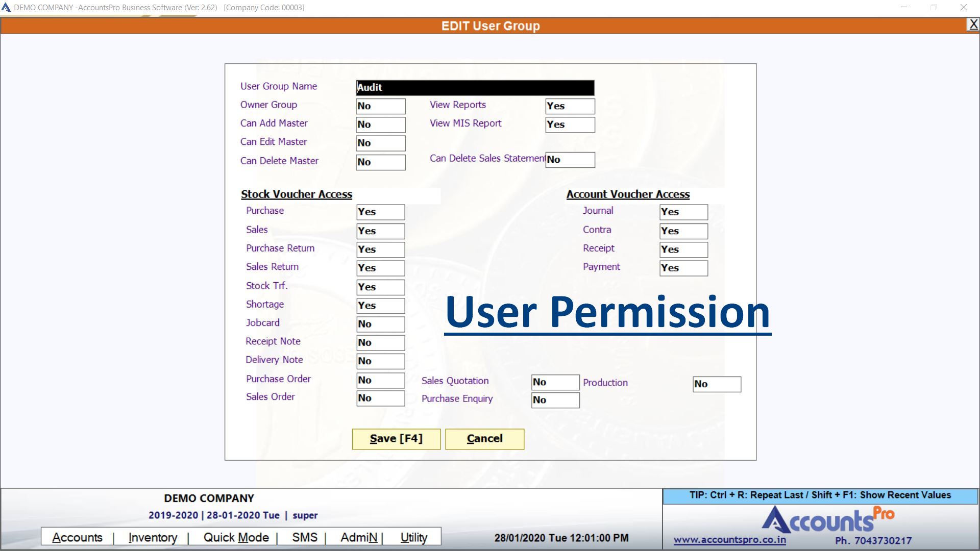
Task: Open the Utility menu
Action: (x=413, y=537)
